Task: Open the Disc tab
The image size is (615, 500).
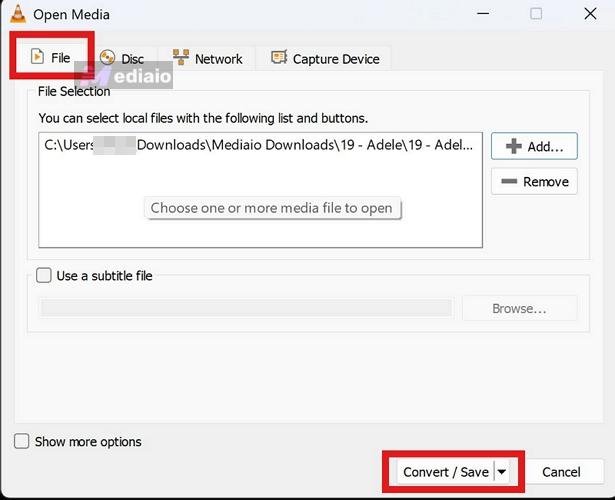Action: 122,59
